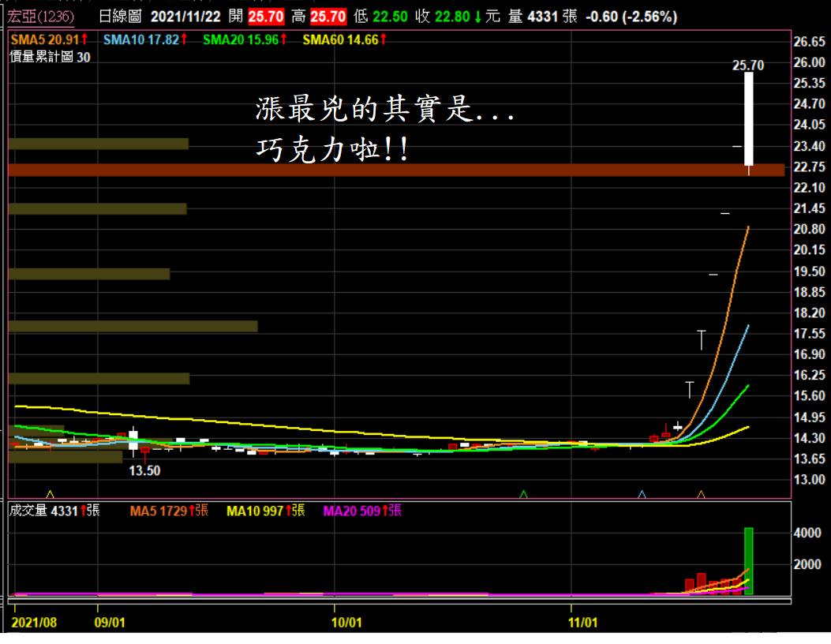Click the tall green volume bar

click(748, 560)
